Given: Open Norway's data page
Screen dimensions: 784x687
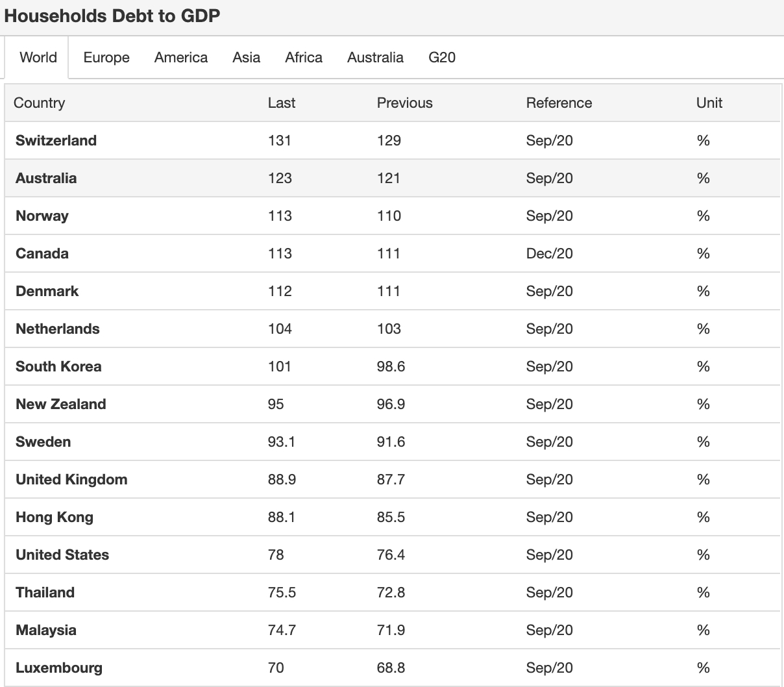Looking at the screenshot, I should 42,216.
